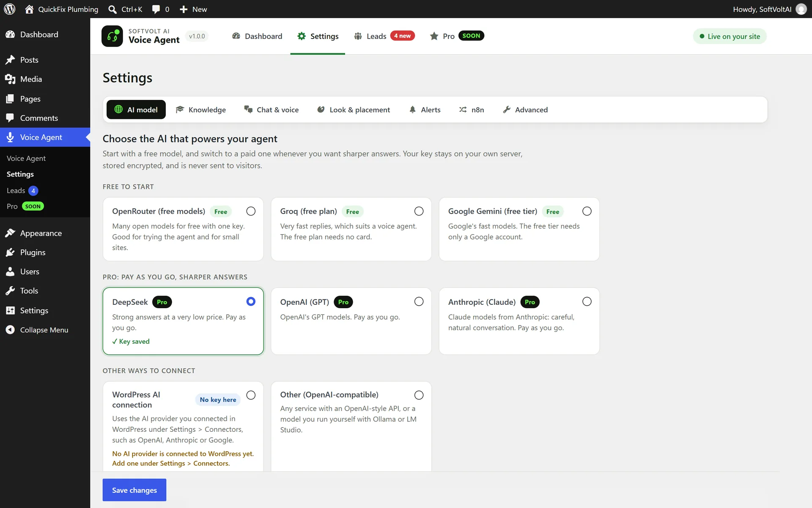Click the user avatar next to Howdy
The image size is (812, 508).
pos(801,9)
